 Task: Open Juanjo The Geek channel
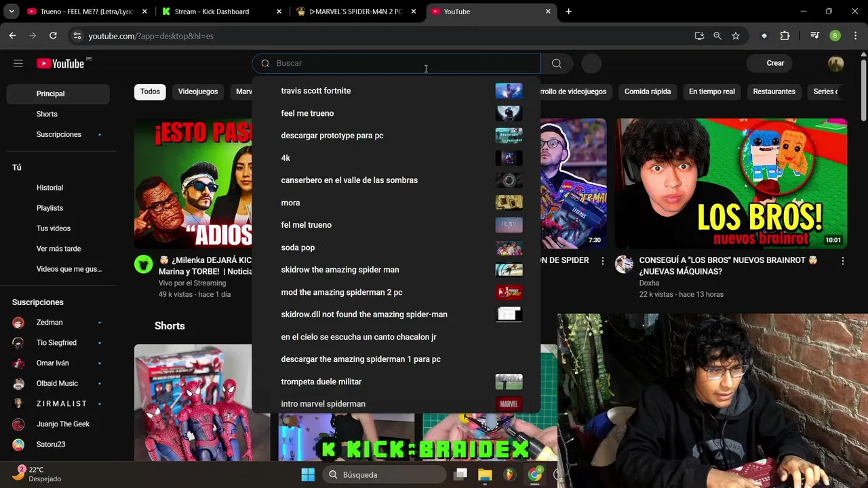58,424
